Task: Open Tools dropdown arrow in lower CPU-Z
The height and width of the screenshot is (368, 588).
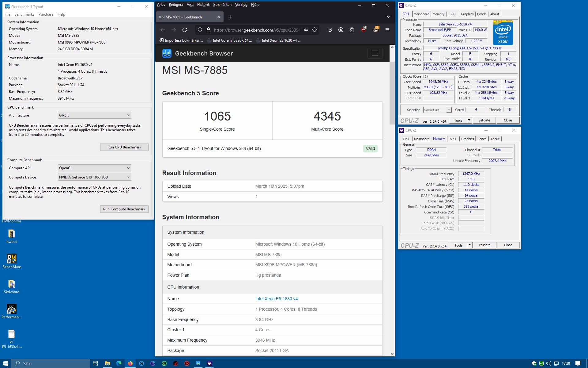Action: coord(469,245)
